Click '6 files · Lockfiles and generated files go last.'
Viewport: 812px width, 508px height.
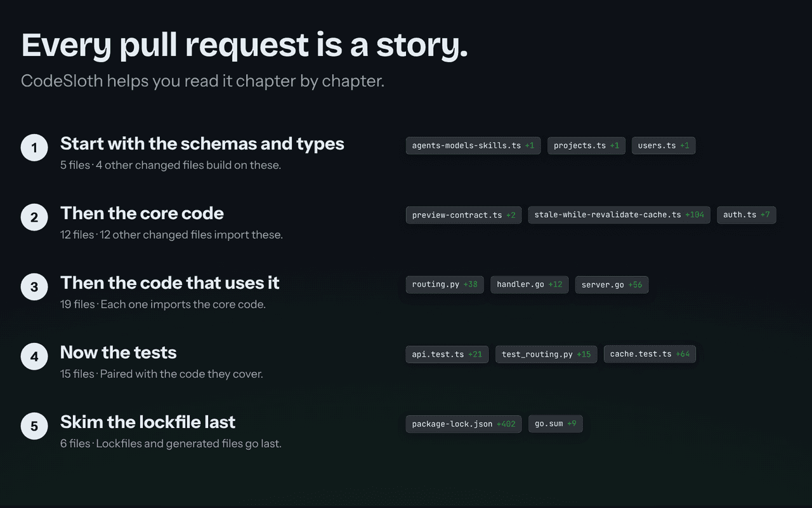coord(171,443)
